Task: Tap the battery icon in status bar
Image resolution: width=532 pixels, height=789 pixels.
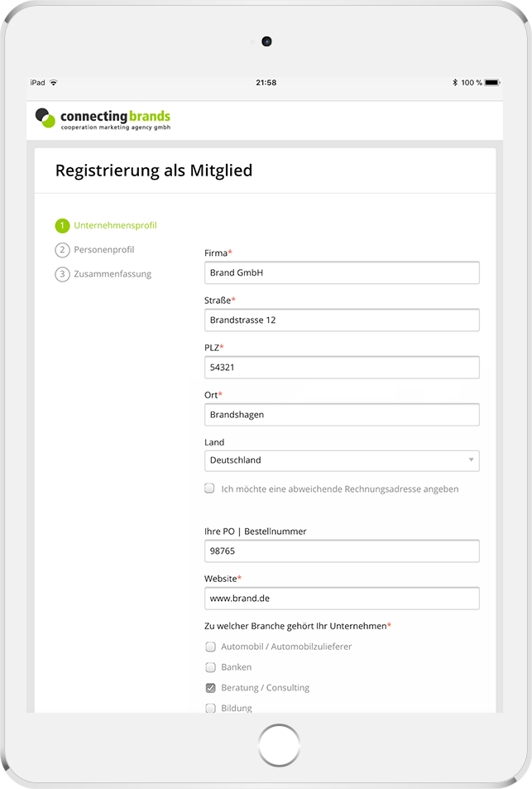Action: [x=492, y=83]
